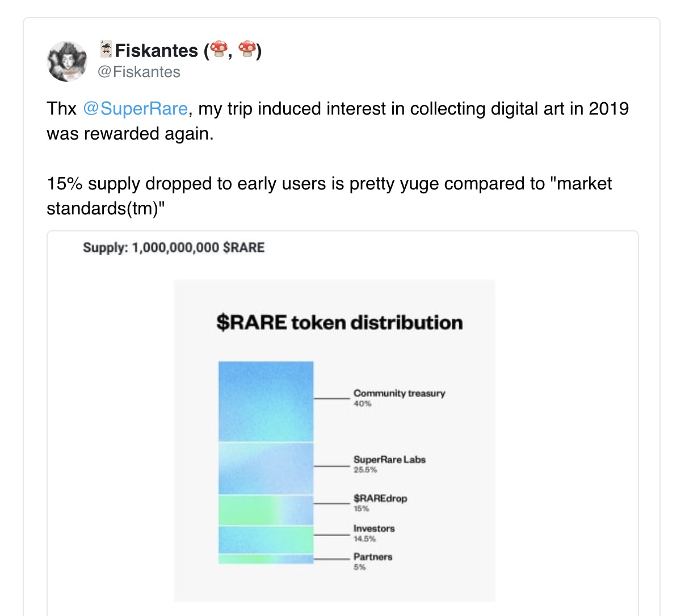Click the joker emoji before Fiskantes
The image size is (689, 616).
106,49
